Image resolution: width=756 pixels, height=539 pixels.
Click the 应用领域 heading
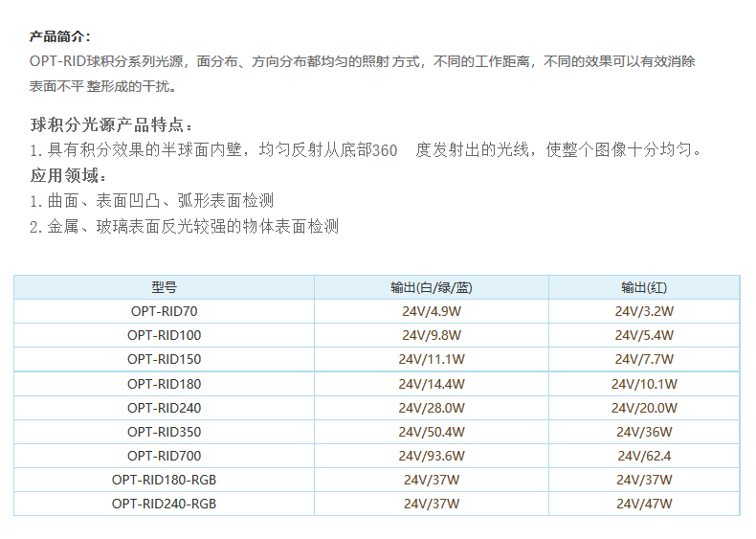(68, 175)
